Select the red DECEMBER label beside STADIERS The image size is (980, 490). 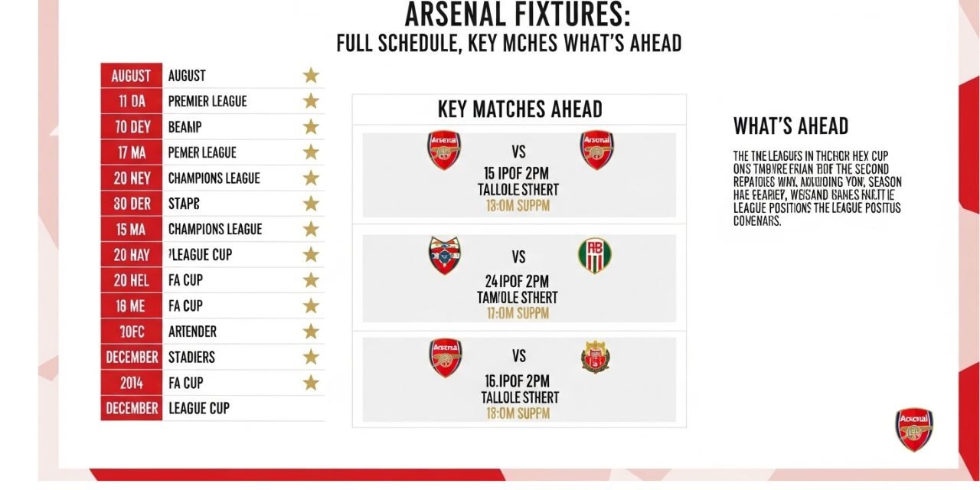(131, 357)
